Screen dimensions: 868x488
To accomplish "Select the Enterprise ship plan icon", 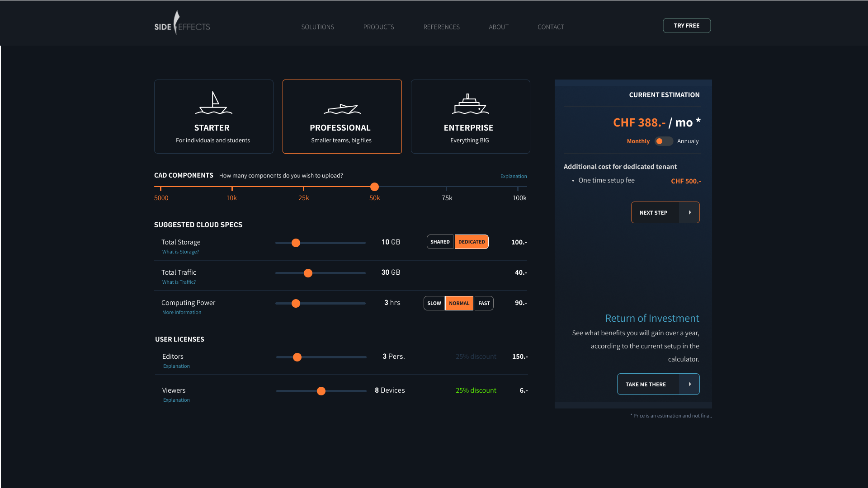I will coord(470,104).
